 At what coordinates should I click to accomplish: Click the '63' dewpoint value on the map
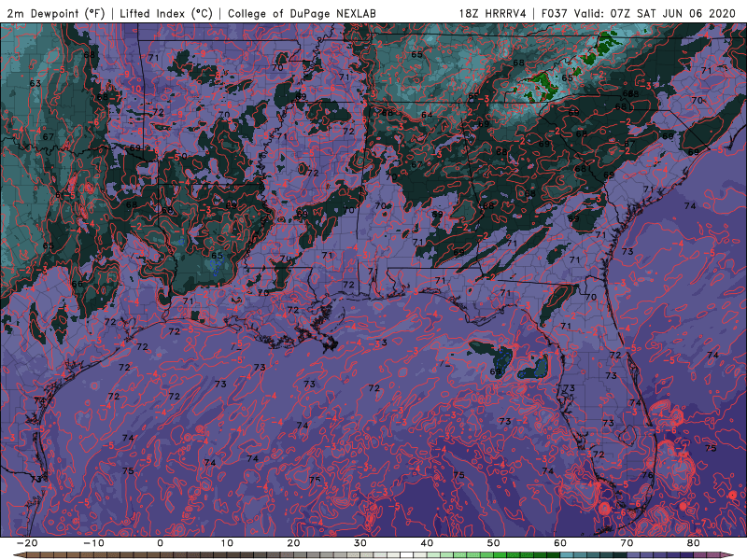click(x=35, y=83)
